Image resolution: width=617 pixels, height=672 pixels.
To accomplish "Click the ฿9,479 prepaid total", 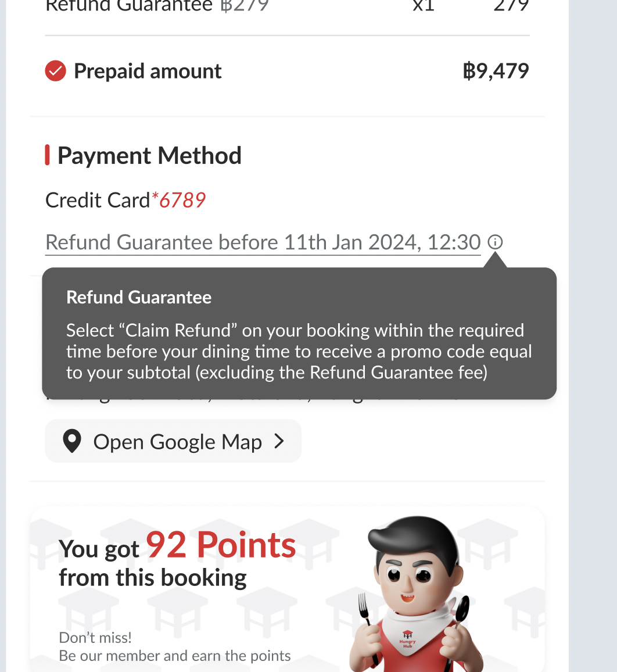I will click(496, 71).
